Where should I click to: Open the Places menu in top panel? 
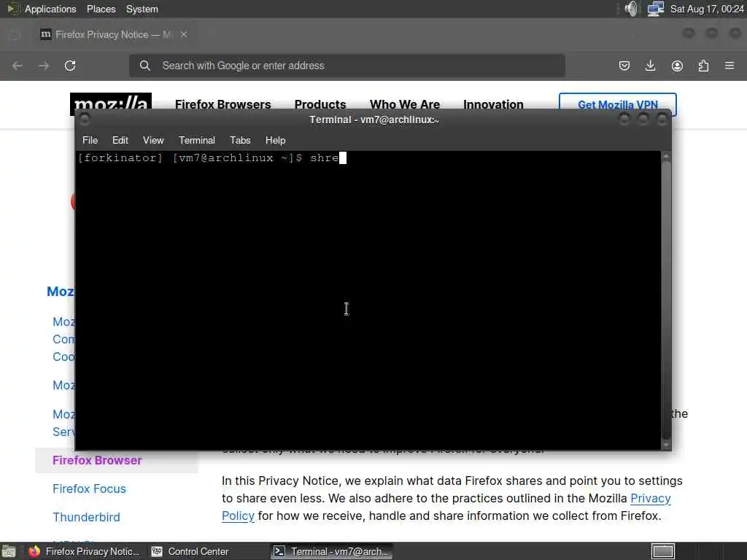(x=101, y=9)
